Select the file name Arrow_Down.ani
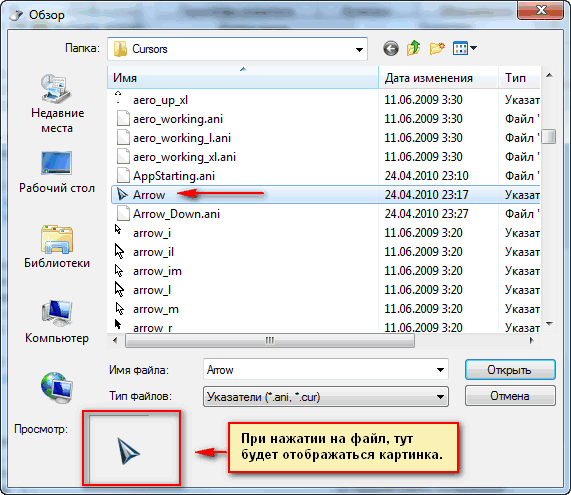Screen dimensions: 571x495 point(176,214)
